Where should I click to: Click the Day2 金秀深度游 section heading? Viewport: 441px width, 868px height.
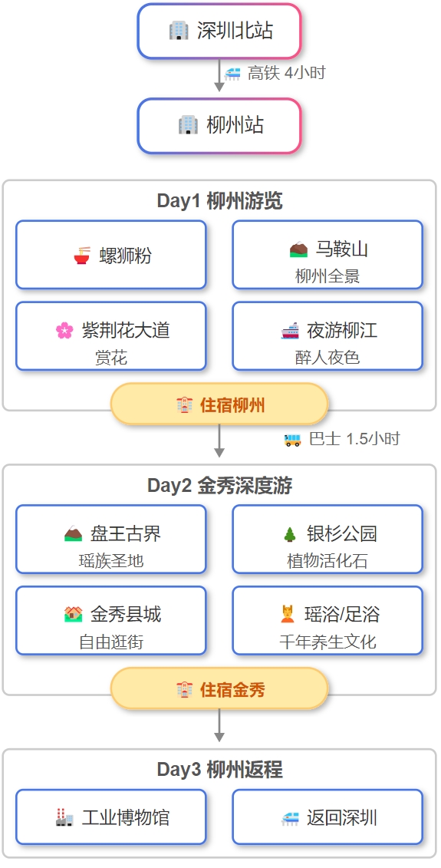(219, 485)
